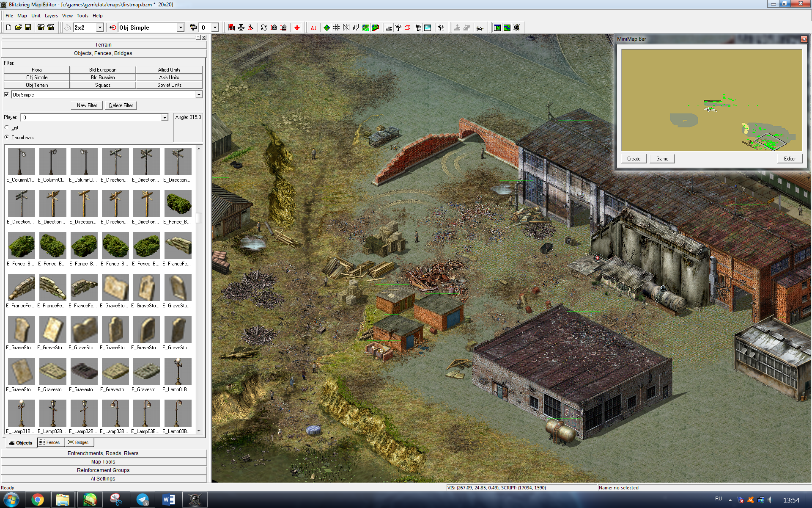Viewport: 812px width, 508px height.
Task: Click the Save floppy disk icon
Action: tap(28, 28)
